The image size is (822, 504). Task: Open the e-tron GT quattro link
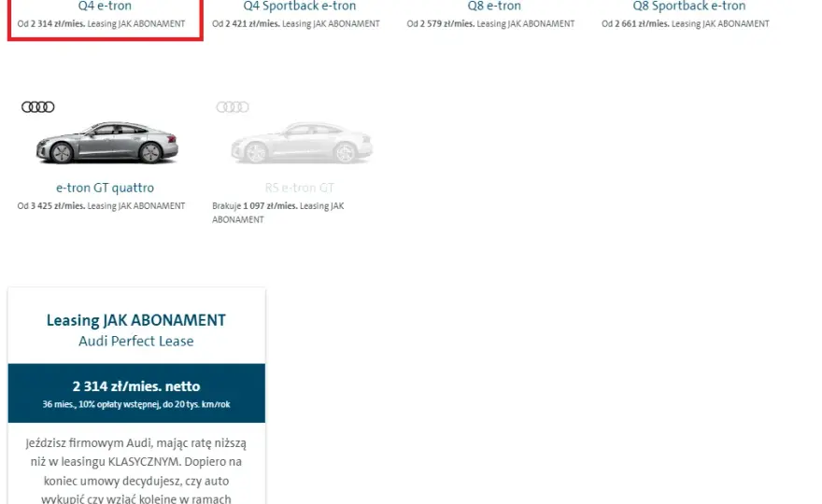(105, 188)
